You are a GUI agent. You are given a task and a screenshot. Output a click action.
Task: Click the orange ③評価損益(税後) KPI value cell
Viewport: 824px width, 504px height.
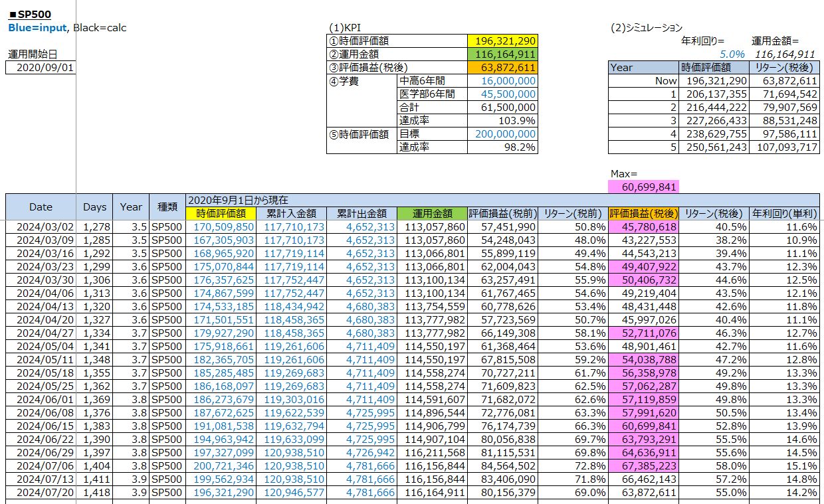point(502,67)
